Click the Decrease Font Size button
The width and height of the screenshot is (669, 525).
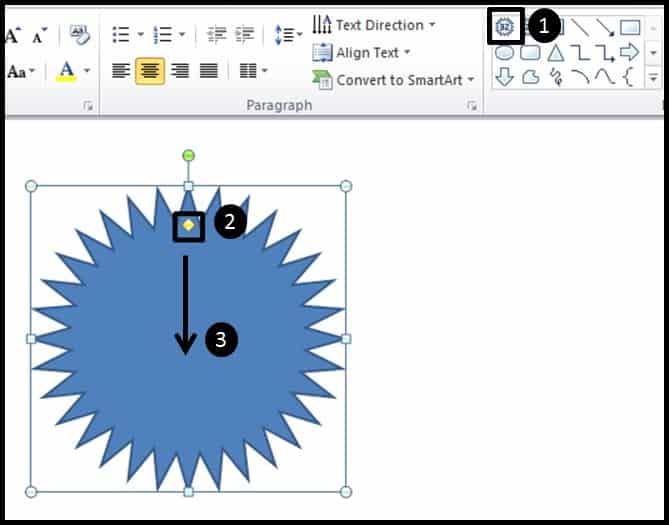[x=40, y=35]
